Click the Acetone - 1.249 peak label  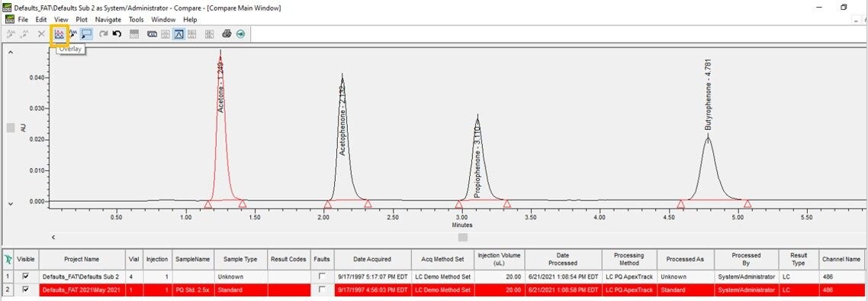pyautogui.click(x=221, y=87)
